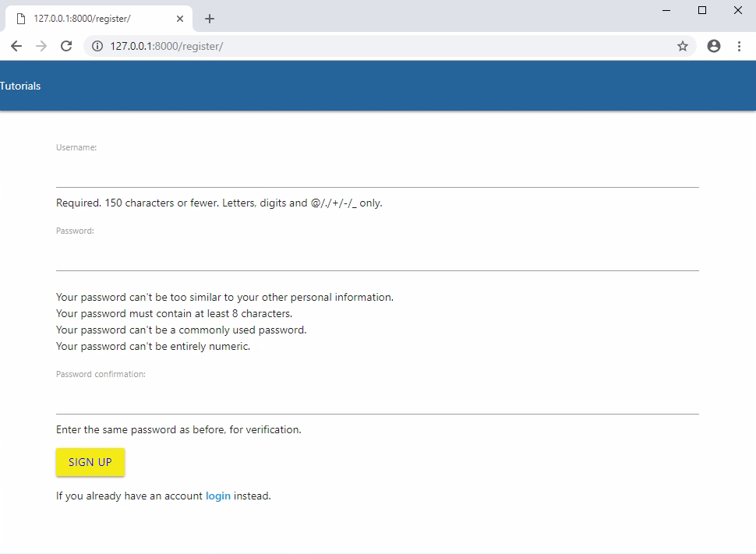The width and height of the screenshot is (756, 554).
Task: Open the Chrome three-dot menu
Action: pyautogui.click(x=739, y=46)
